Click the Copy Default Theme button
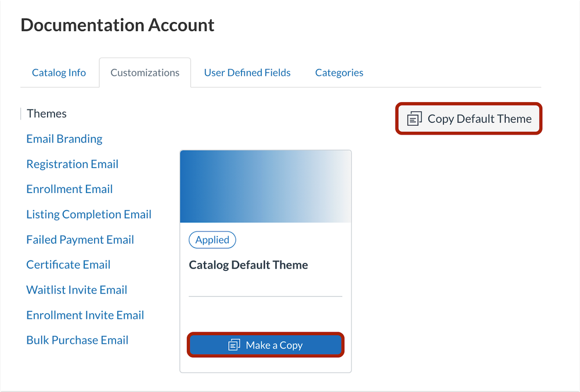 (469, 119)
